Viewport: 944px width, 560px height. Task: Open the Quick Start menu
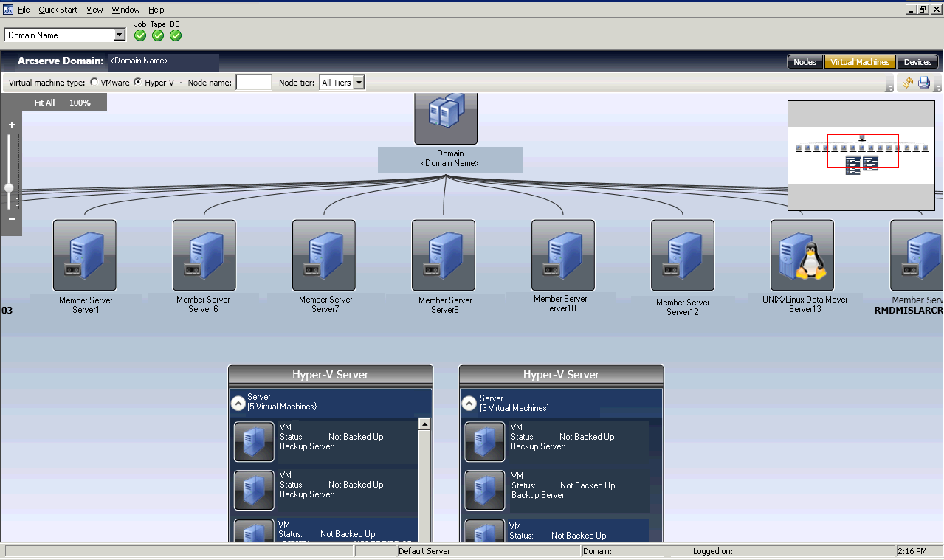58,10
